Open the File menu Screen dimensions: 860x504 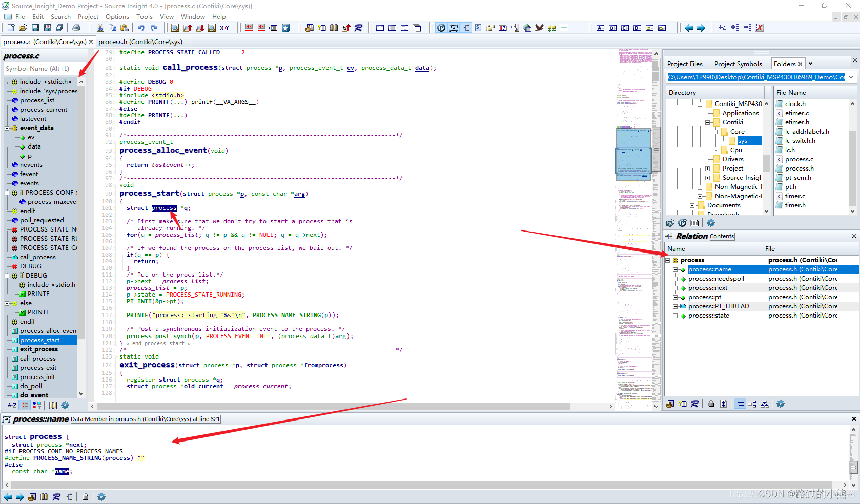tap(20, 16)
